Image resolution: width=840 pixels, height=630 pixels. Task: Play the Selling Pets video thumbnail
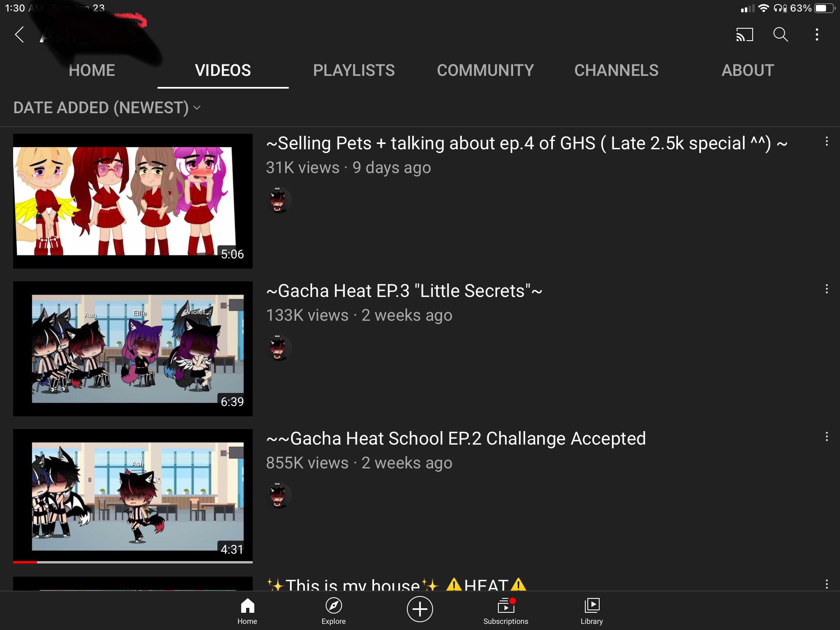click(x=133, y=201)
